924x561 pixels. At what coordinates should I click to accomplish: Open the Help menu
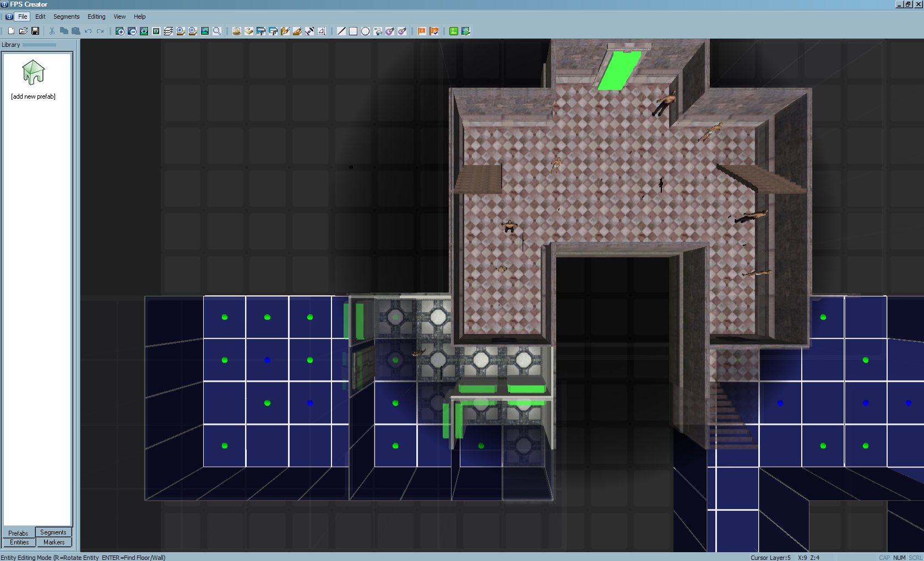coord(140,17)
